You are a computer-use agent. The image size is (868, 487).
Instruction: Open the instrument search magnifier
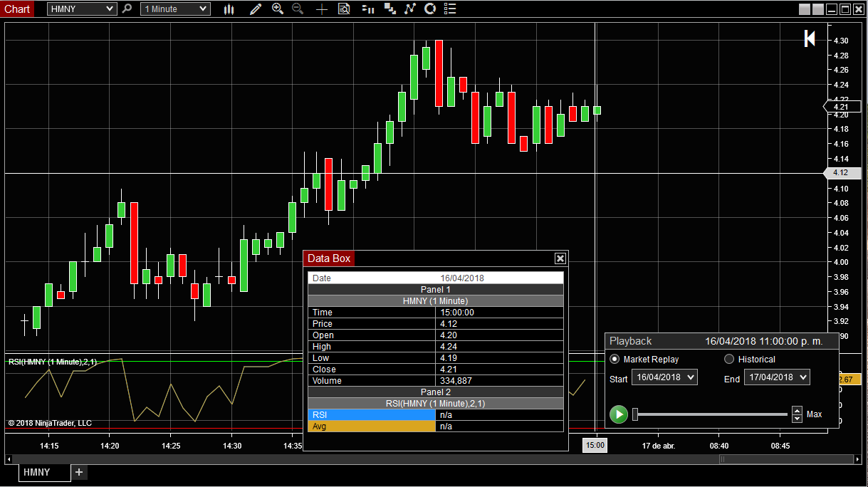pos(127,9)
